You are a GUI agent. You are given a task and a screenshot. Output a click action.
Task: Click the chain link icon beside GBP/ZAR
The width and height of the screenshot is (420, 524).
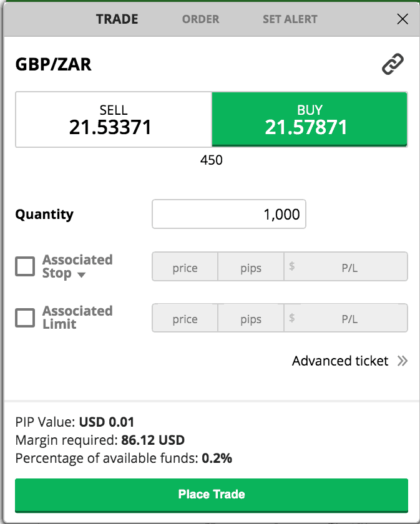[x=393, y=64]
